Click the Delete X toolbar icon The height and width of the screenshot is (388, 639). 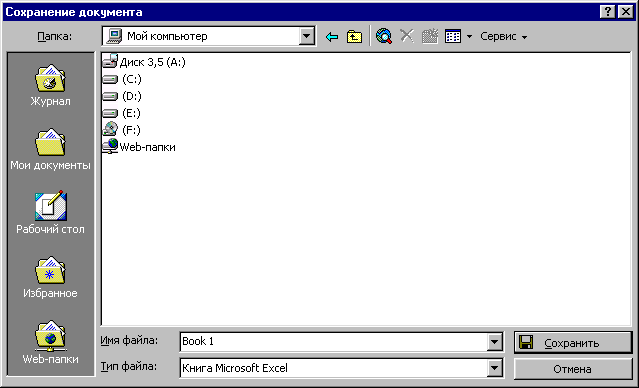click(x=407, y=36)
